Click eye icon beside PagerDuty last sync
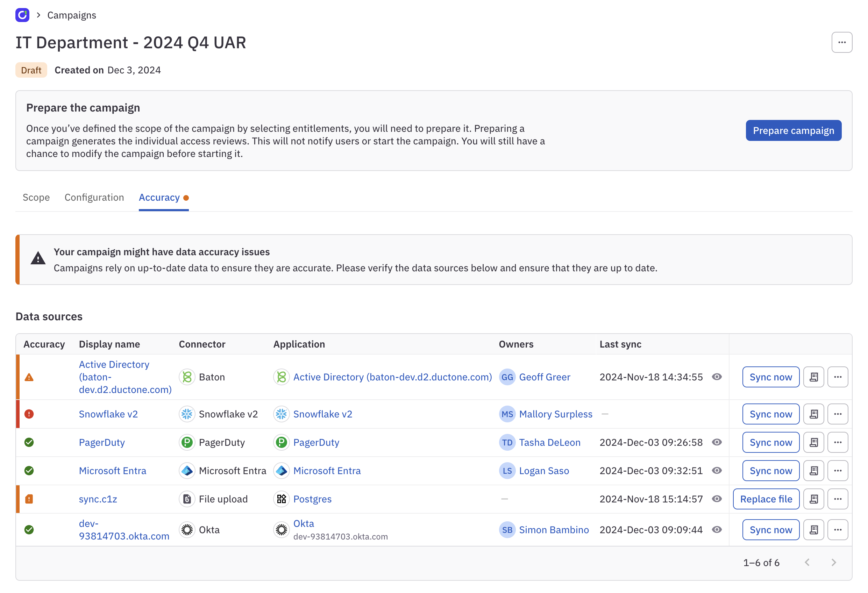 tap(716, 442)
